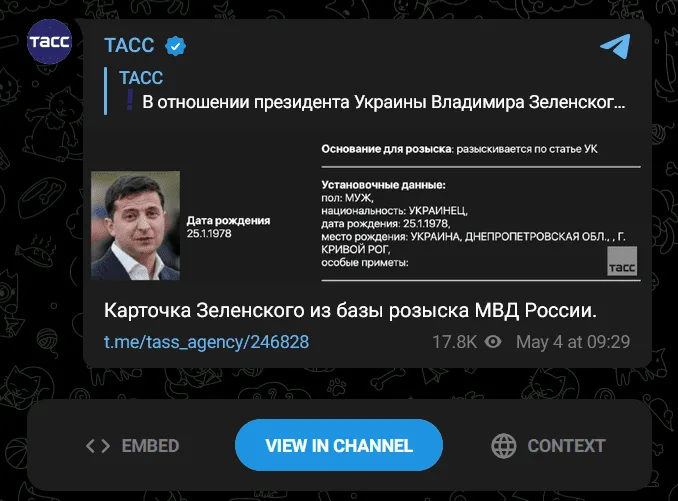The height and width of the screenshot is (501, 678).
Task: Click the 17.8K view counter
Action: [x=454, y=342]
